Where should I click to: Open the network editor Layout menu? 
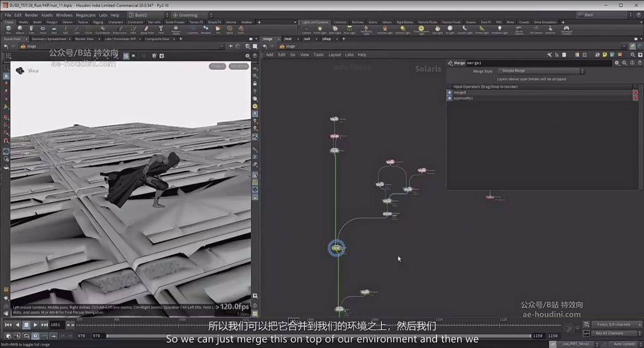[335, 55]
